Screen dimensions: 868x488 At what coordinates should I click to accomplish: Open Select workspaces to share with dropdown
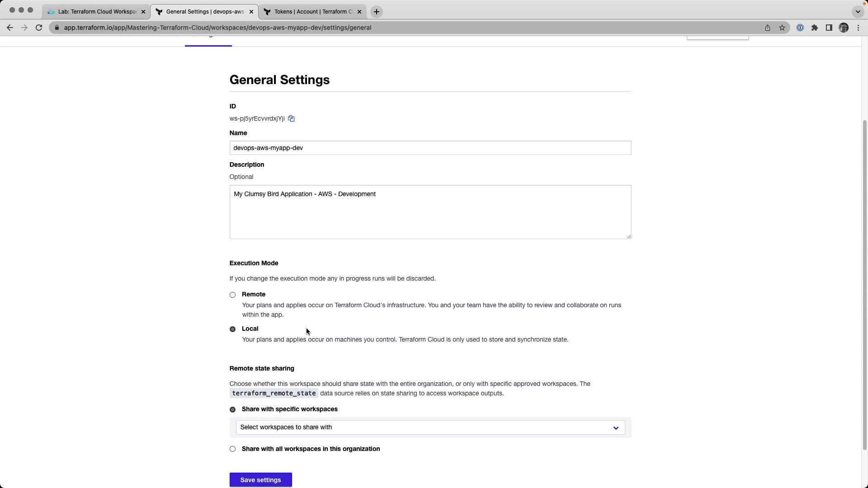tap(430, 427)
